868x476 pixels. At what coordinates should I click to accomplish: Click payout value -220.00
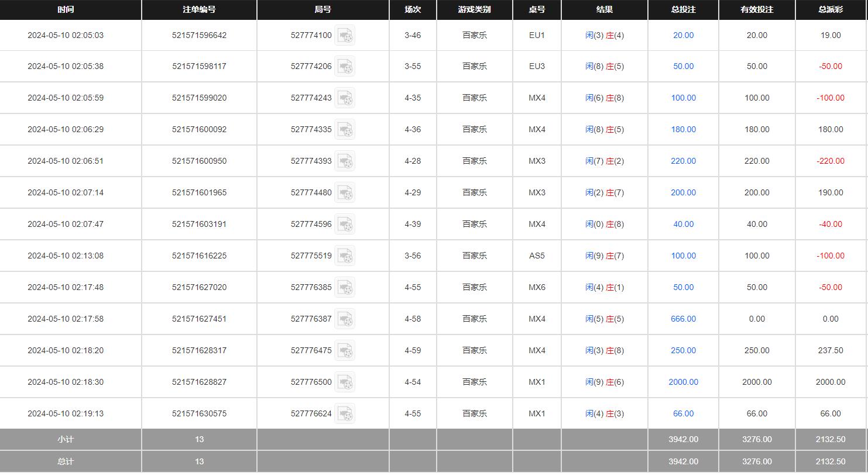(x=831, y=161)
